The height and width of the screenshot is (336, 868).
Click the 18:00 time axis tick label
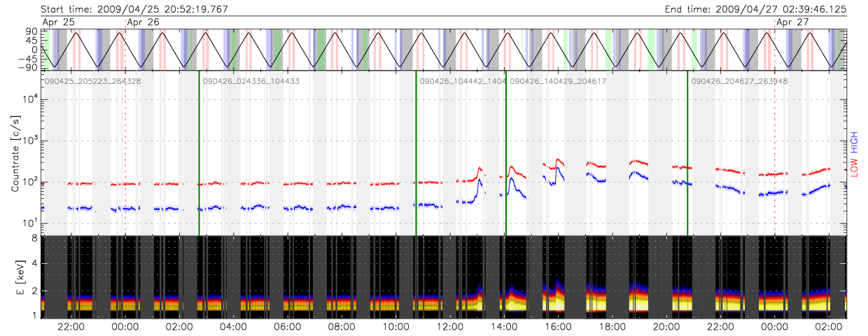click(x=612, y=327)
